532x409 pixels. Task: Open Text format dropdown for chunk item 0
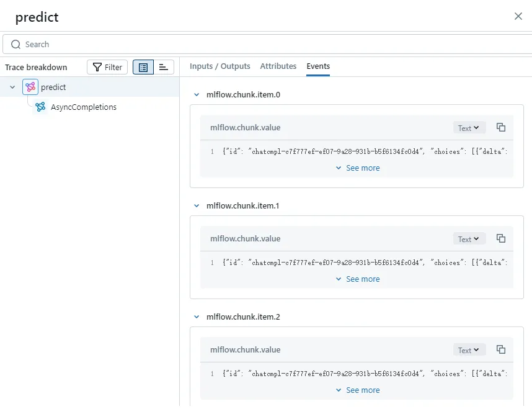pos(469,128)
